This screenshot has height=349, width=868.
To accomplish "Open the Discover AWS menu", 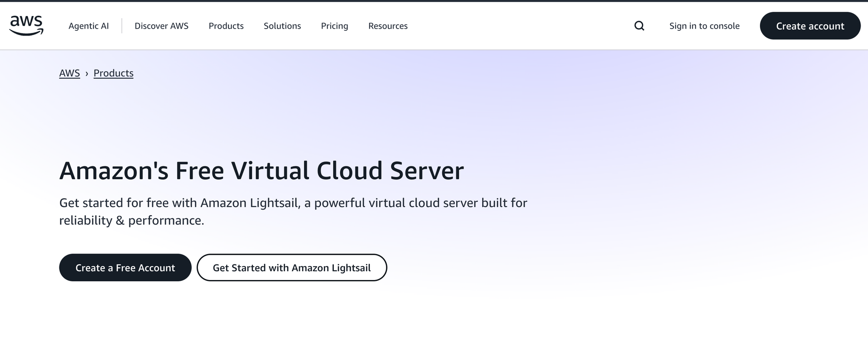I will coord(161,26).
